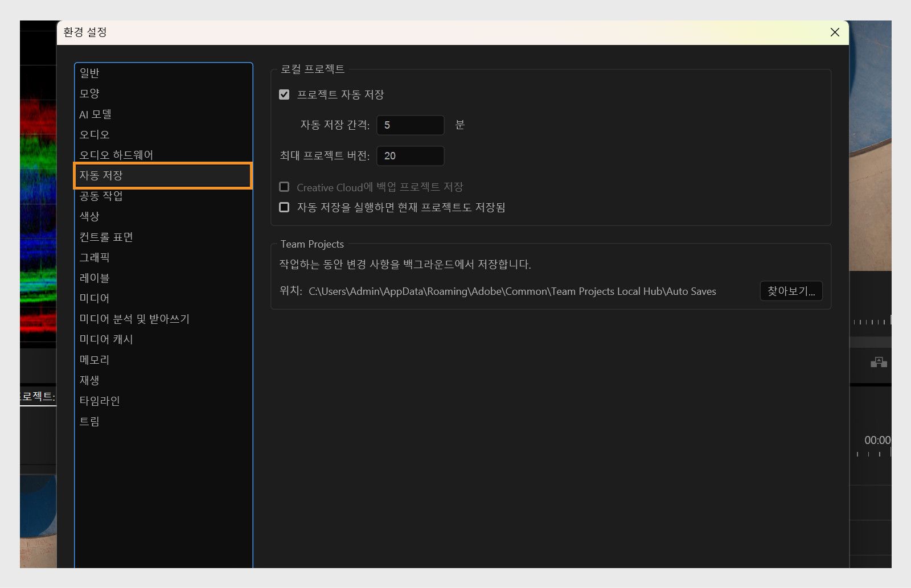Select the 최대 프로젝트 버전 field showing 20
This screenshot has width=911, height=588.
pyautogui.click(x=410, y=156)
